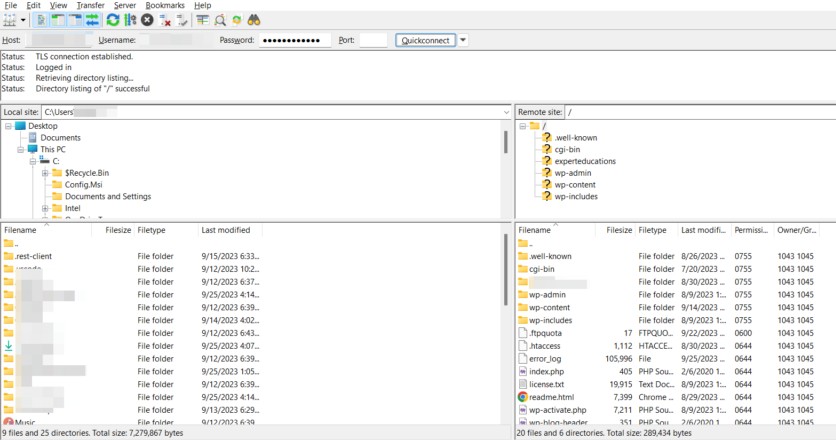Click the reconnect to last server icon
Image resolution: width=836 pixels, height=440 pixels.
pos(183,19)
